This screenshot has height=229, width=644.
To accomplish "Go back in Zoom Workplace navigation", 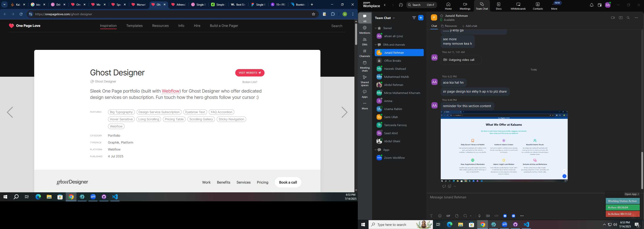I will tap(385, 5).
